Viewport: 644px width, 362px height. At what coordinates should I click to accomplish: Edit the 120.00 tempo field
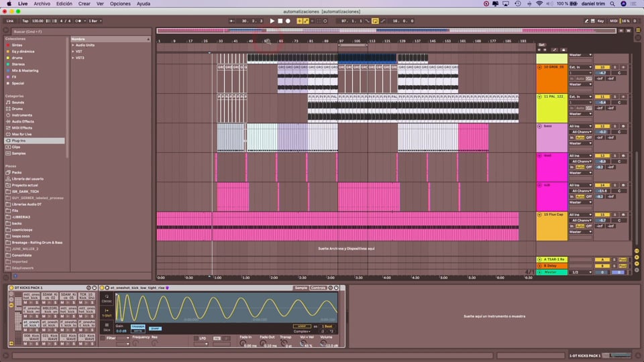[38, 21]
